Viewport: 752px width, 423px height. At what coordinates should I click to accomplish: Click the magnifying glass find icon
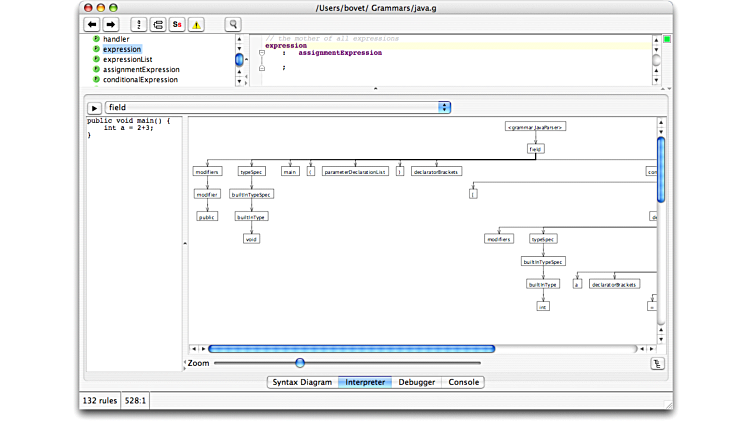[232, 24]
